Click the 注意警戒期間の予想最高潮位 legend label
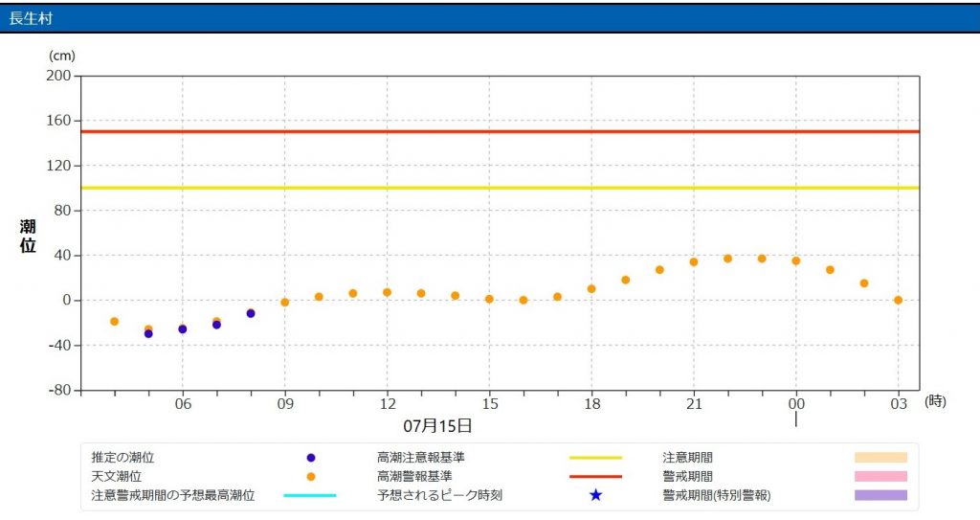The height and width of the screenshot is (520, 980). [173, 495]
